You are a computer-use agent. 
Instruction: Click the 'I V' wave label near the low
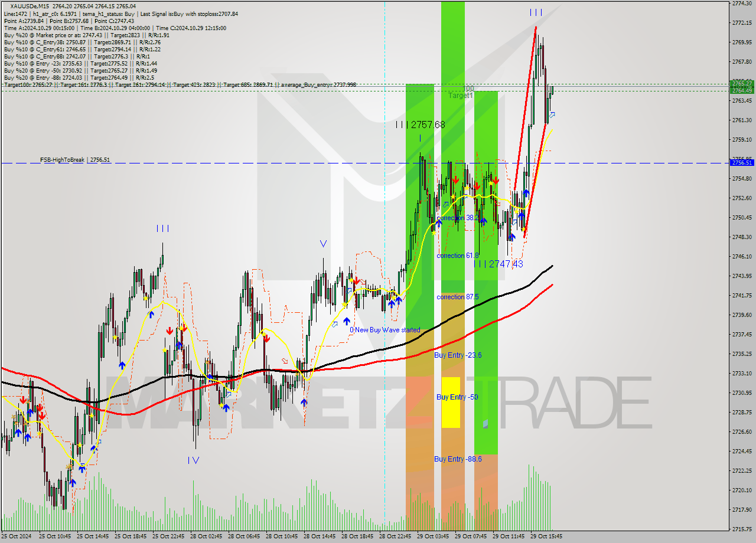193,460
